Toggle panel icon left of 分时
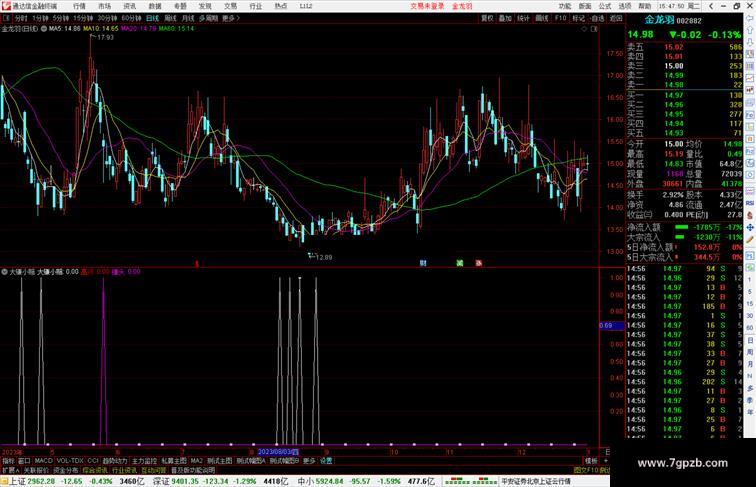Viewport: 756px width, 487px height. pos(6,18)
